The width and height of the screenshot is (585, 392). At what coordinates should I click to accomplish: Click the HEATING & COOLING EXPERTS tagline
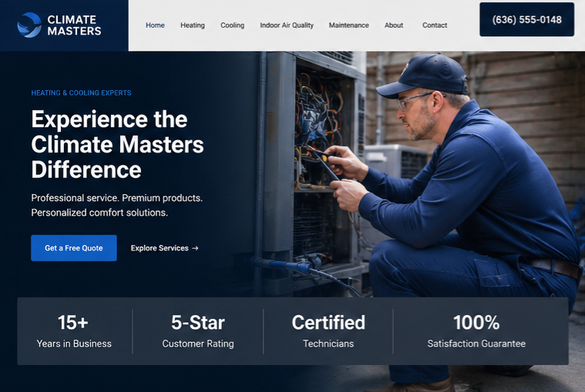(82, 92)
